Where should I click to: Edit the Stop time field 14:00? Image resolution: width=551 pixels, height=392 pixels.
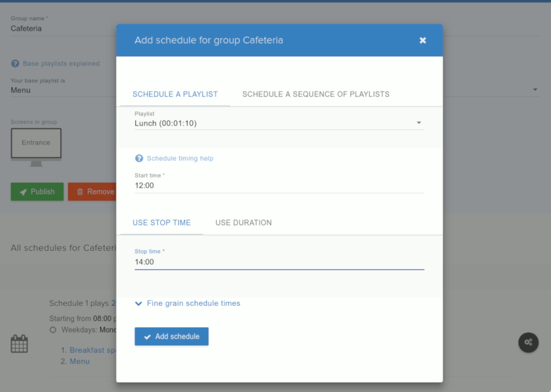point(279,262)
